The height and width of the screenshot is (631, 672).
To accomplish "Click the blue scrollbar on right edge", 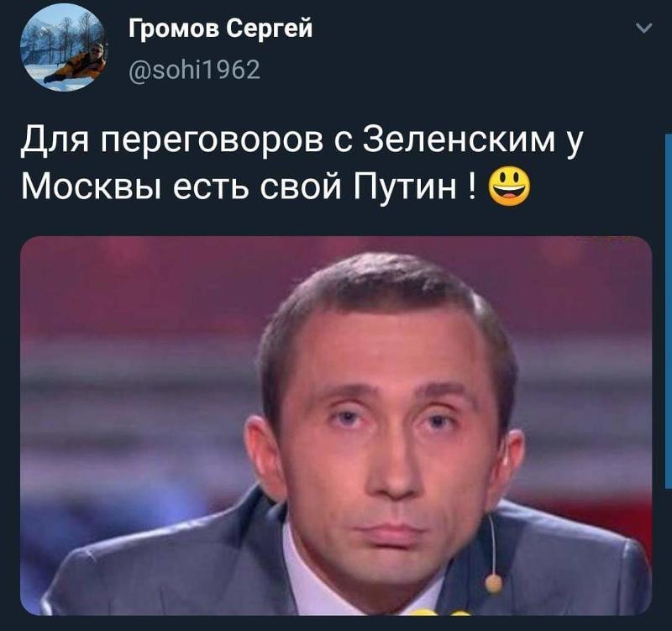I will [668, 311].
